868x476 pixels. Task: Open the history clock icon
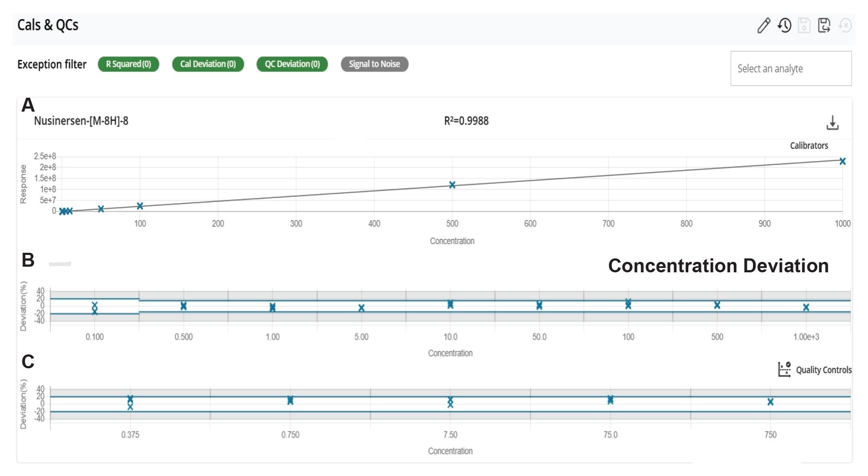784,25
